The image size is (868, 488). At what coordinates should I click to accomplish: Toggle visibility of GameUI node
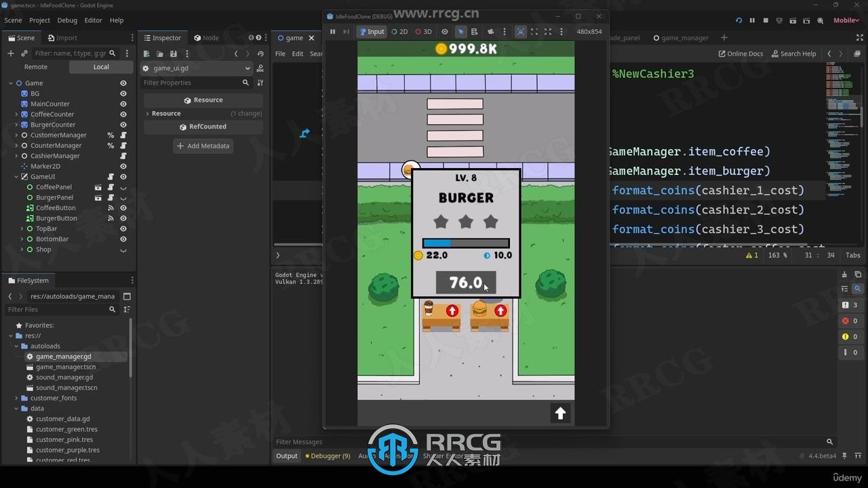123,176
